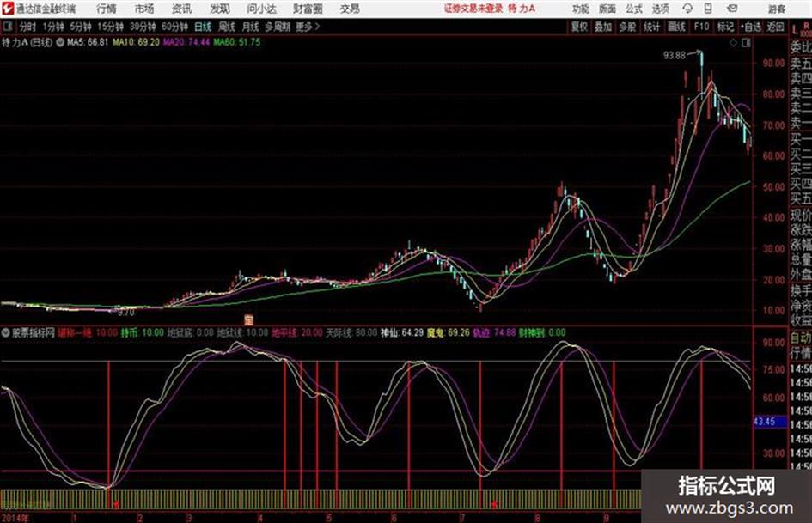Screen dimensions: 812x523
Task: Click the 通达信 red logo icon
Action: [x=7, y=9]
